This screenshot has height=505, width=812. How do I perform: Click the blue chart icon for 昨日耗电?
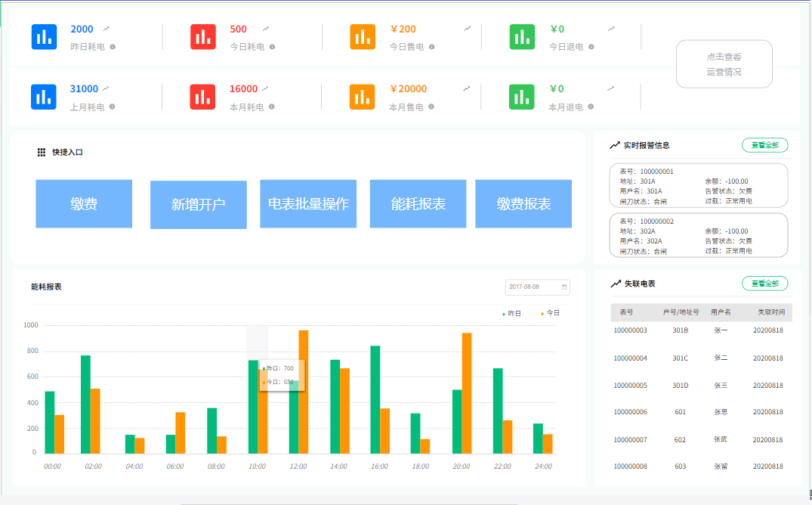pos(44,37)
